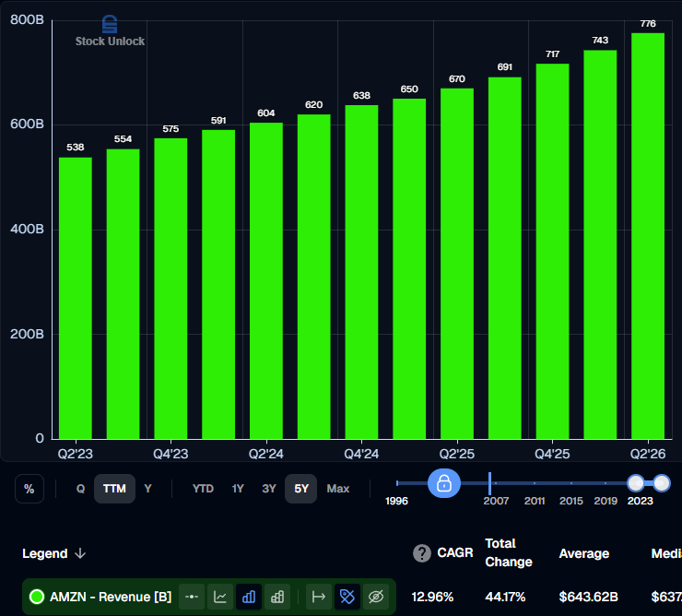Click the 2015 timeline label
Viewport: 682px width, 616px height.
pyautogui.click(x=571, y=501)
